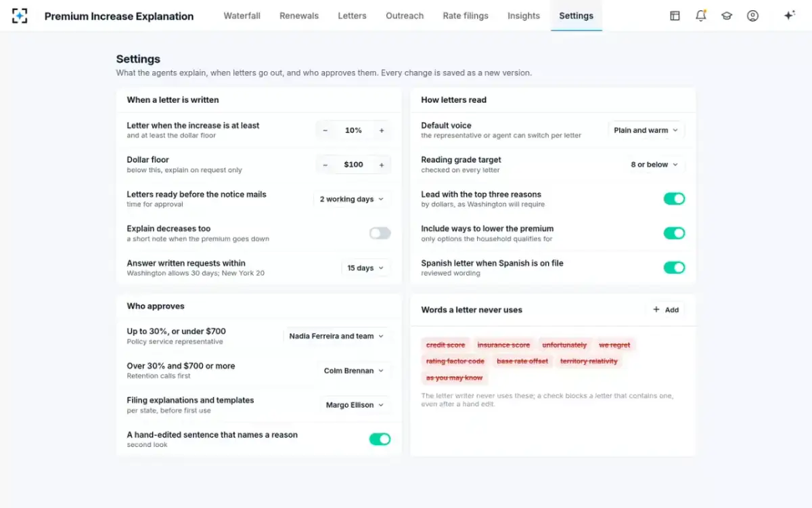Viewport: 812px width, 508px height.
Task: Open the 2 working days dropdown
Action: (x=352, y=199)
